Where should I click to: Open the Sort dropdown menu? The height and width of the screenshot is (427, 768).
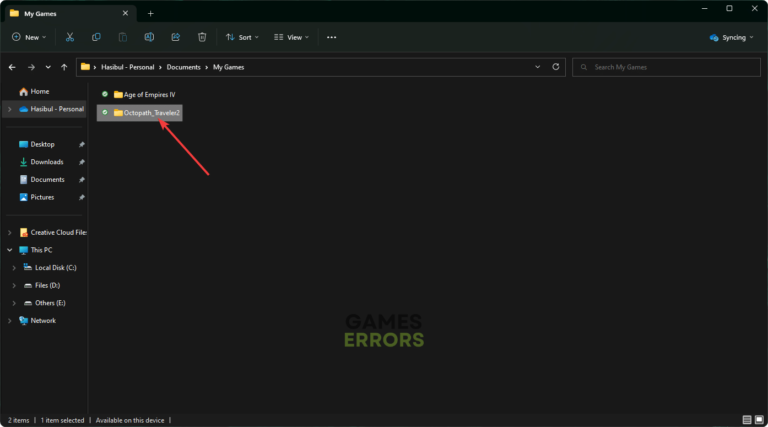[x=242, y=37]
